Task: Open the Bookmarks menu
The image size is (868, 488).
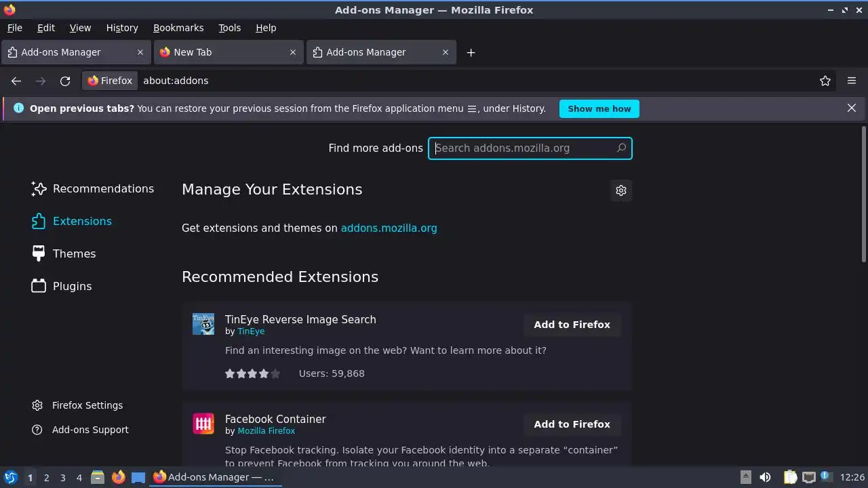Action: coord(178,28)
